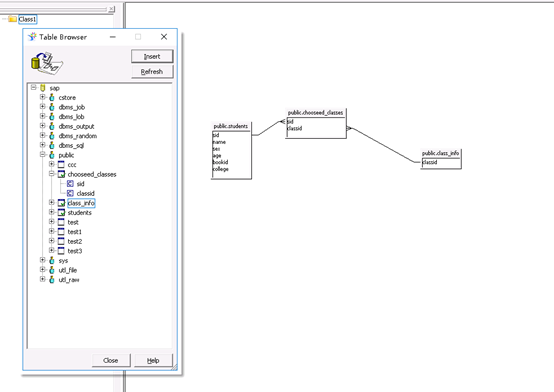The image size is (554, 392).
Task: Select the test2 table icon
Action: pos(61,241)
